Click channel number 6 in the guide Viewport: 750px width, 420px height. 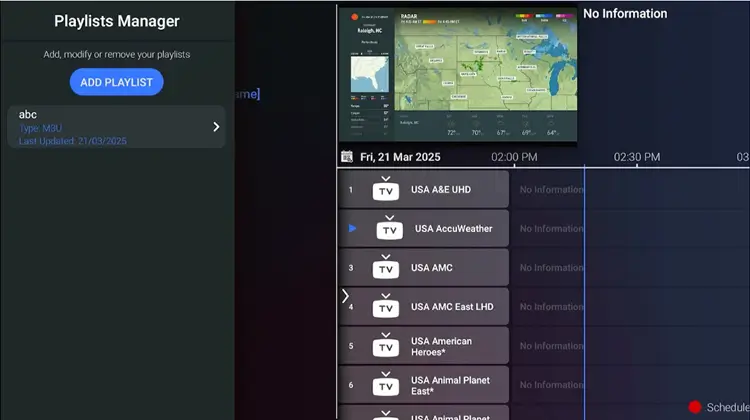[351, 385]
